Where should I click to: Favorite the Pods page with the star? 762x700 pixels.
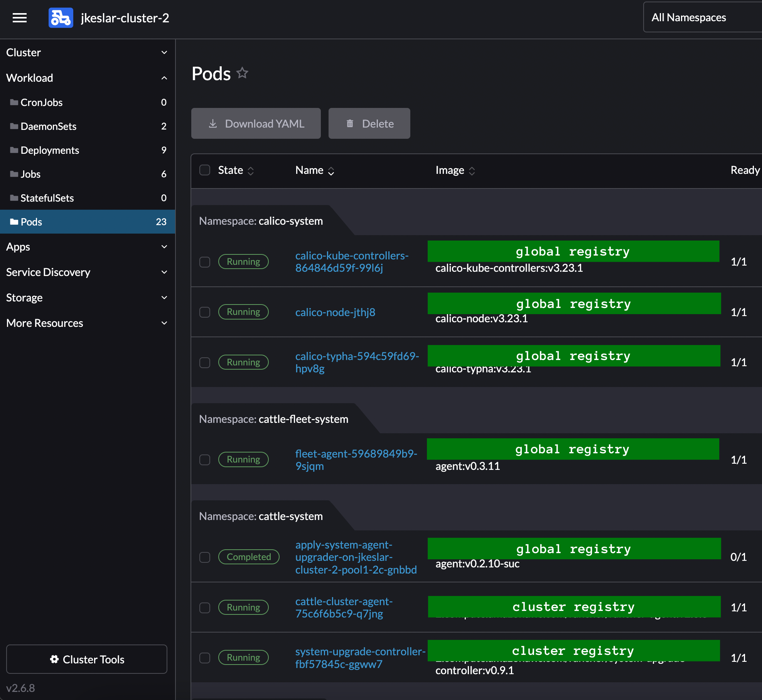(243, 72)
